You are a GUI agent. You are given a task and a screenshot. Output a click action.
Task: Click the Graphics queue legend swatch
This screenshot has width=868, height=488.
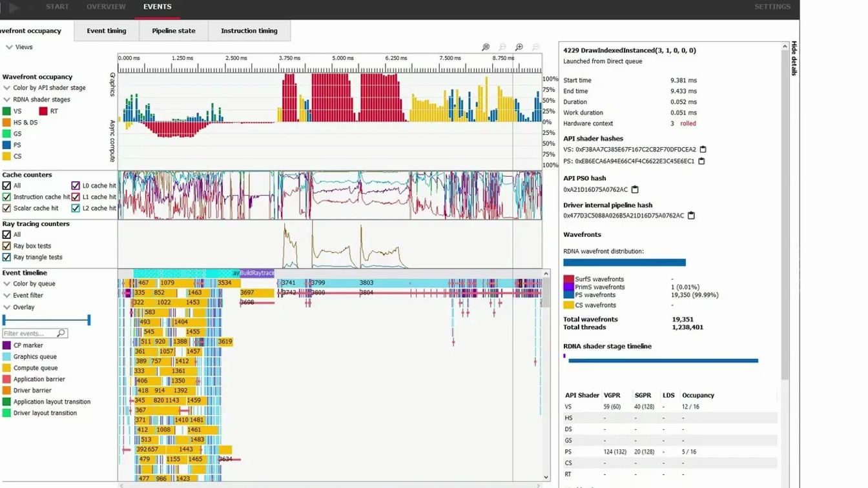(6, 356)
